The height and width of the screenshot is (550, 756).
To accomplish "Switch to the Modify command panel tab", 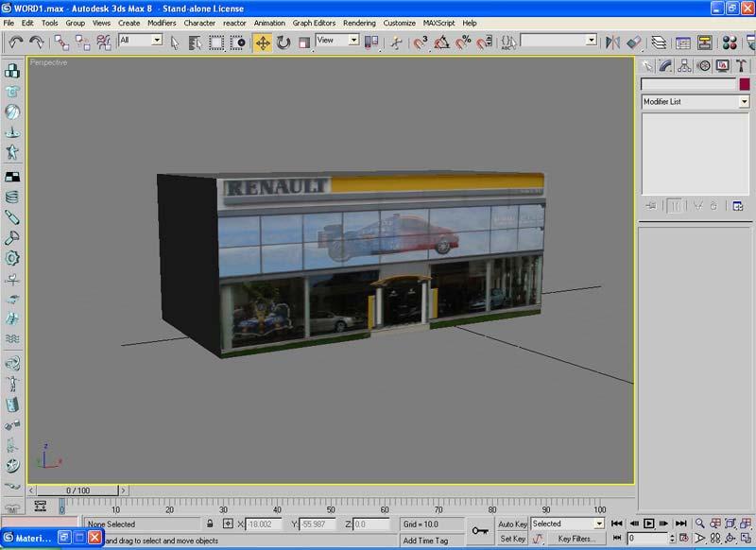I will click(666, 66).
